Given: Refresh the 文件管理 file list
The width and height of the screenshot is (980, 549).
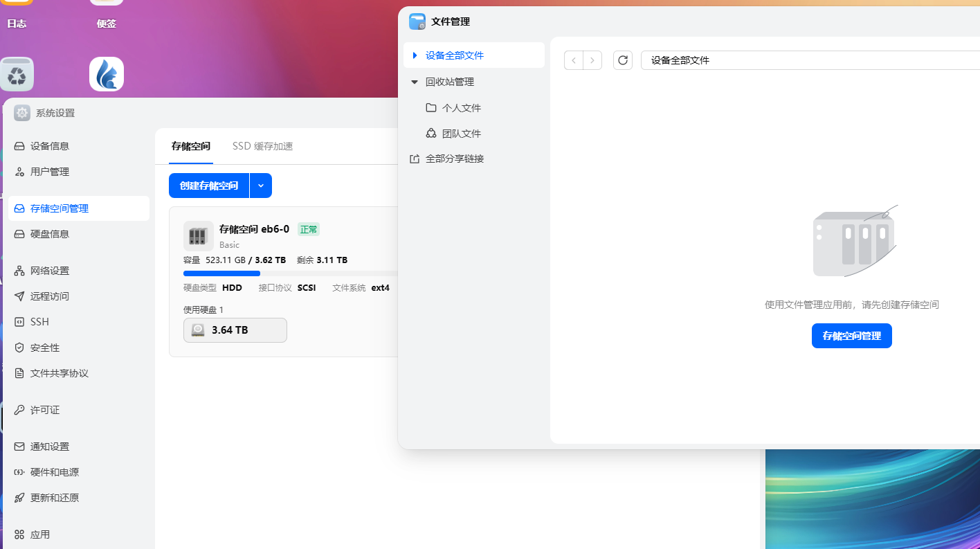Looking at the screenshot, I should tap(623, 60).
